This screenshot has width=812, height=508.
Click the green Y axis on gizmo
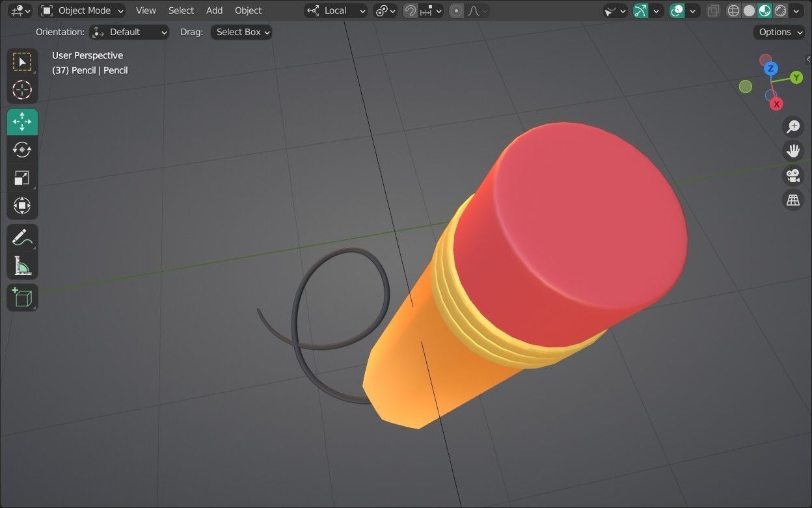796,77
